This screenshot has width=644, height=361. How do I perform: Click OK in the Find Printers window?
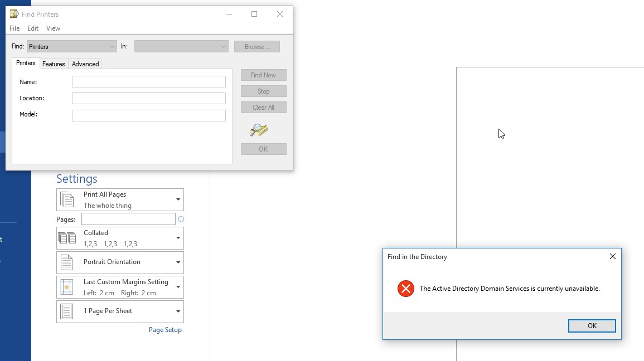pos(263,149)
